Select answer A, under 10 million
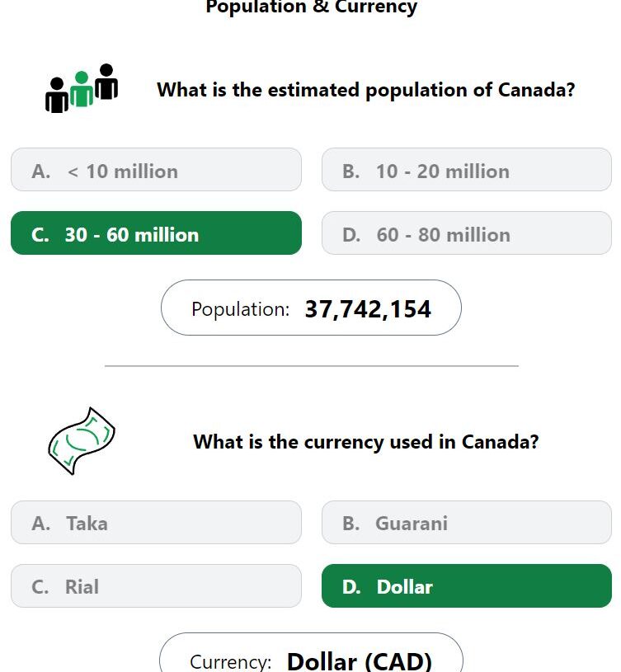 [156, 170]
